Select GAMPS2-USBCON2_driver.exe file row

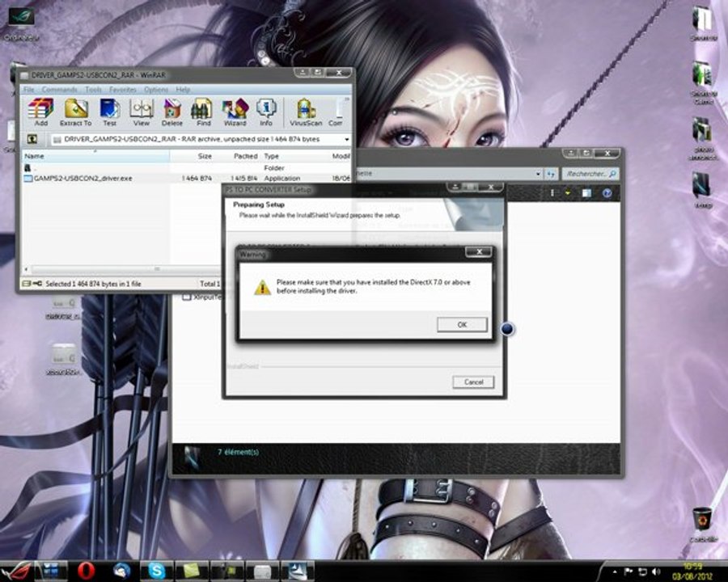point(187,178)
